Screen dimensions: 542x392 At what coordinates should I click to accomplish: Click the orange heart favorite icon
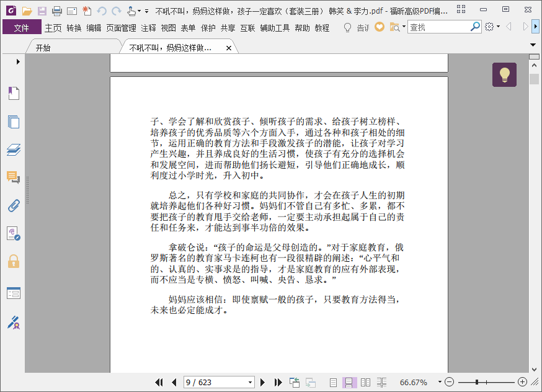(380, 27)
